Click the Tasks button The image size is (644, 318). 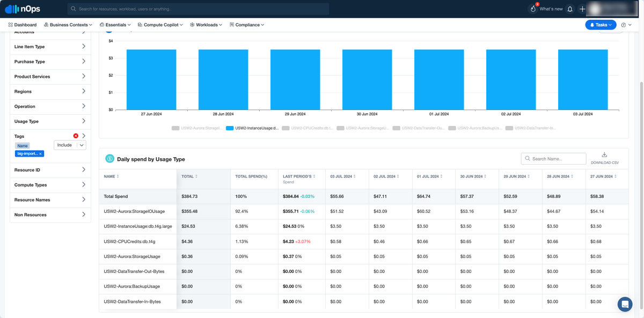tap(601, 25)
